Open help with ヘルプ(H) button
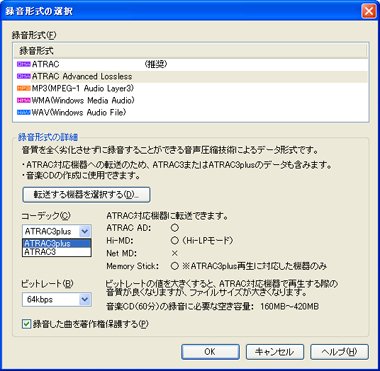Viewport: 380px width, 371px height. click(x=339, y=352)
